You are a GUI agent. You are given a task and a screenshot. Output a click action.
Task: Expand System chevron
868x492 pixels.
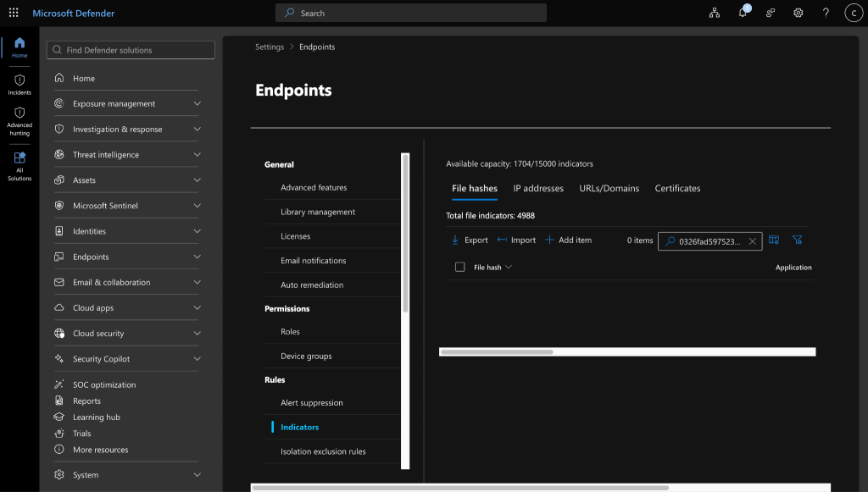click(197, 474)
